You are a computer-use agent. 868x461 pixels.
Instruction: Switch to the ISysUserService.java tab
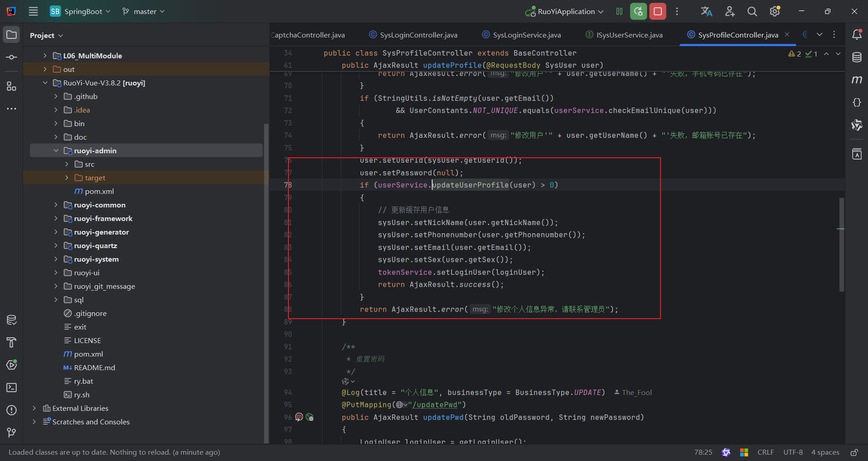pos(624,35)
